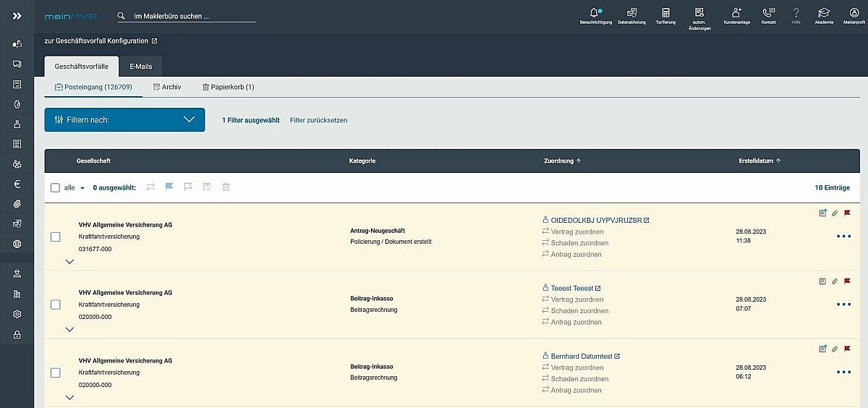Open Kundenanlage icon
The image size is (868, 408).
(x=736, y=13)
